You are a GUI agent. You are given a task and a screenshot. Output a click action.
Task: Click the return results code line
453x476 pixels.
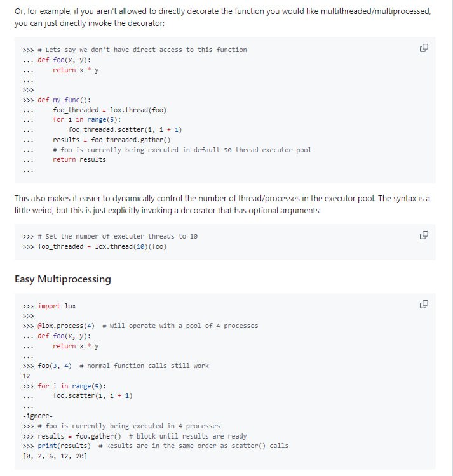click(x=79, y=159)
